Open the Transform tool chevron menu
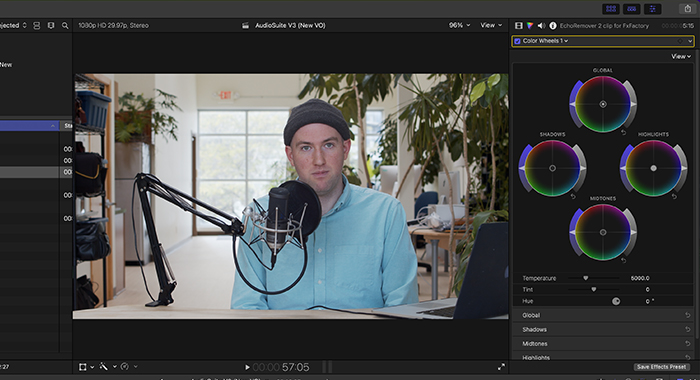Screen dimensions: 700x380 click(x=92, y=367)
